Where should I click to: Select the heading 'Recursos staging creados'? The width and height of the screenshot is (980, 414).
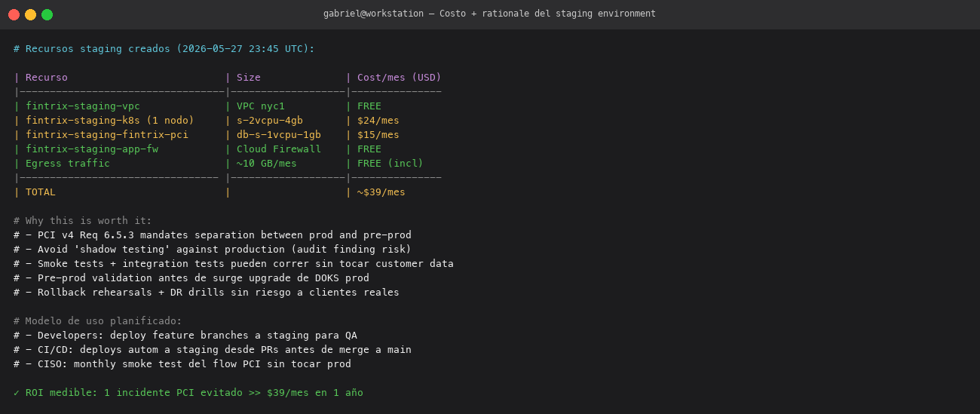98,49
